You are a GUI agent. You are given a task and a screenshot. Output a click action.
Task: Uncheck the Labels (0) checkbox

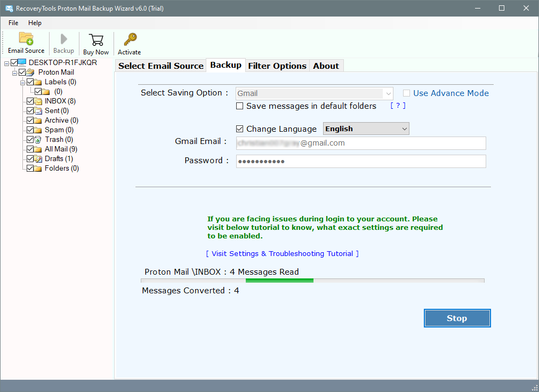[30, 82]
